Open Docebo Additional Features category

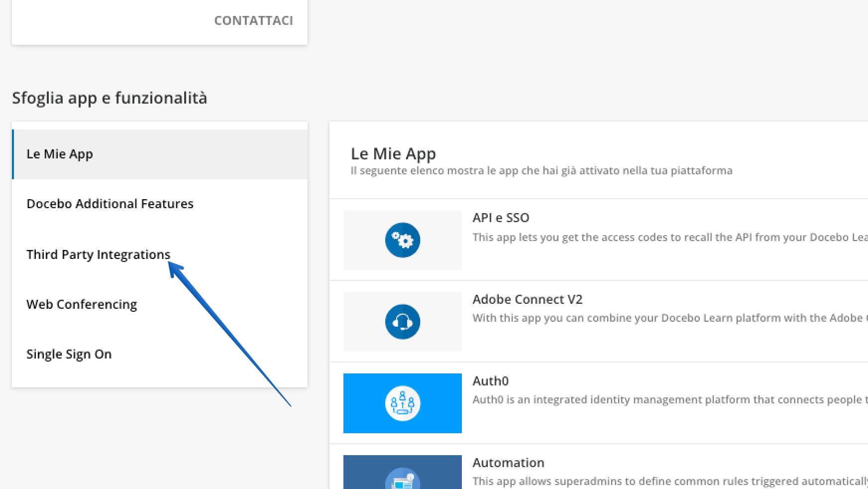tap(110, 204)
